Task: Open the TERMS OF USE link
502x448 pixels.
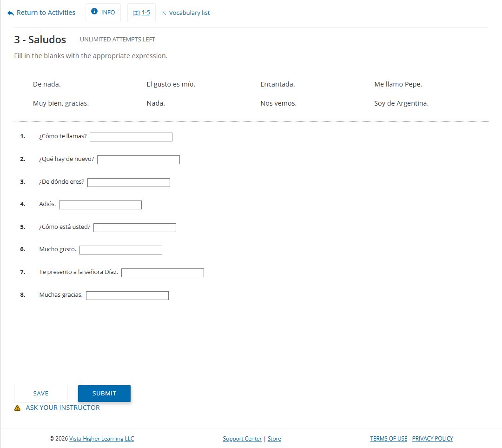Action: pos(389,438)
